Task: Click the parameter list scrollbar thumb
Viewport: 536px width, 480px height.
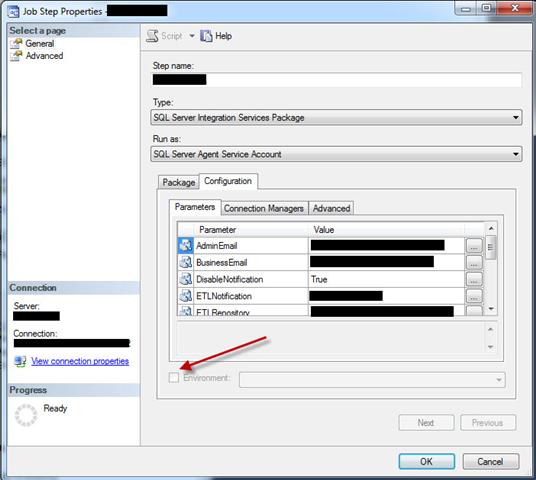Action: pyautogui.click(x=491, y=247)
